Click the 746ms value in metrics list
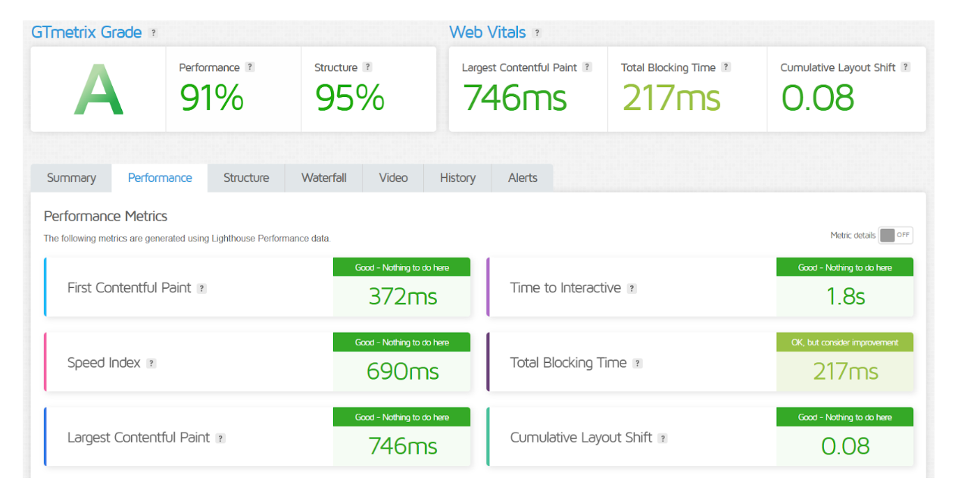Screen dimensions: 980x500 click(403, 446)
